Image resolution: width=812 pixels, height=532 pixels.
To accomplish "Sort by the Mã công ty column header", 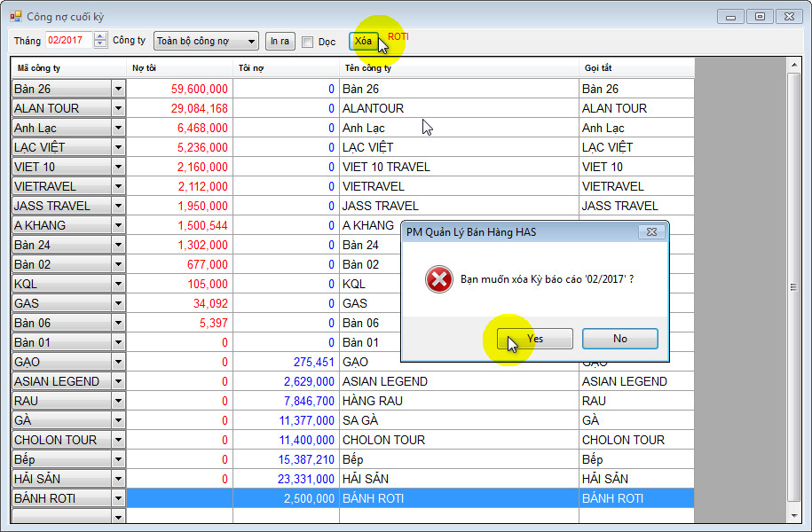I will click(x=68, y=67).
